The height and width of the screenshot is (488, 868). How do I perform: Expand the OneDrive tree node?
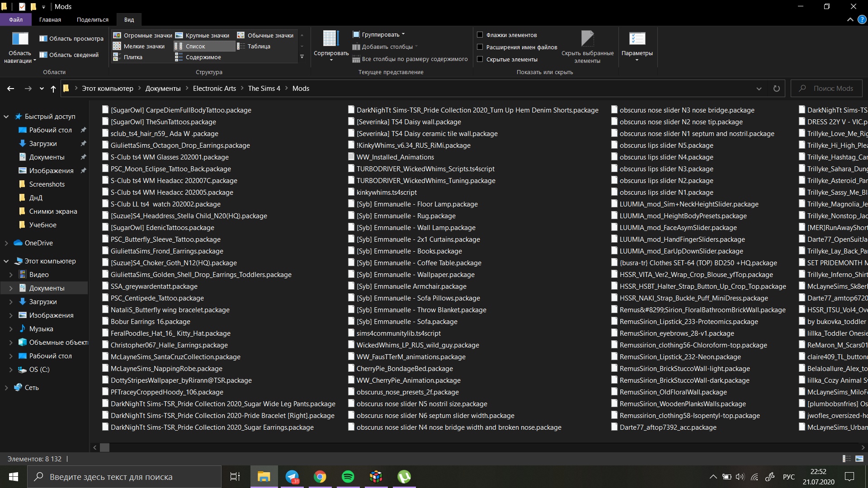pyautogui.click(x=6, y=243)
